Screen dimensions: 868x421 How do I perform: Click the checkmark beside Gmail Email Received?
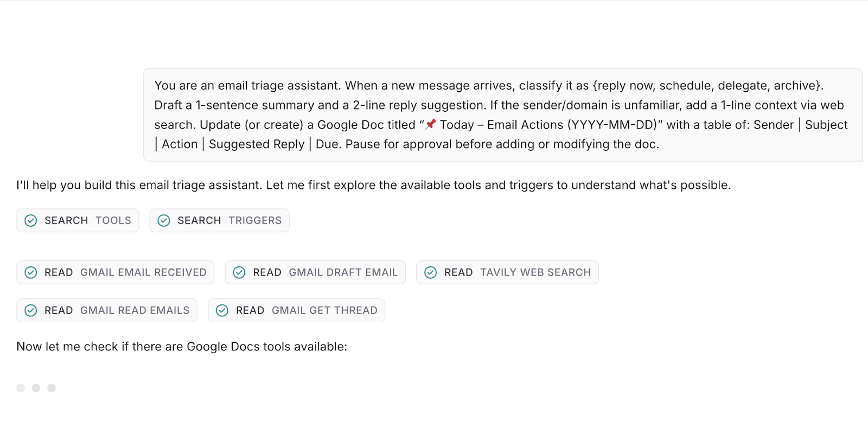[x=31, y=272]
